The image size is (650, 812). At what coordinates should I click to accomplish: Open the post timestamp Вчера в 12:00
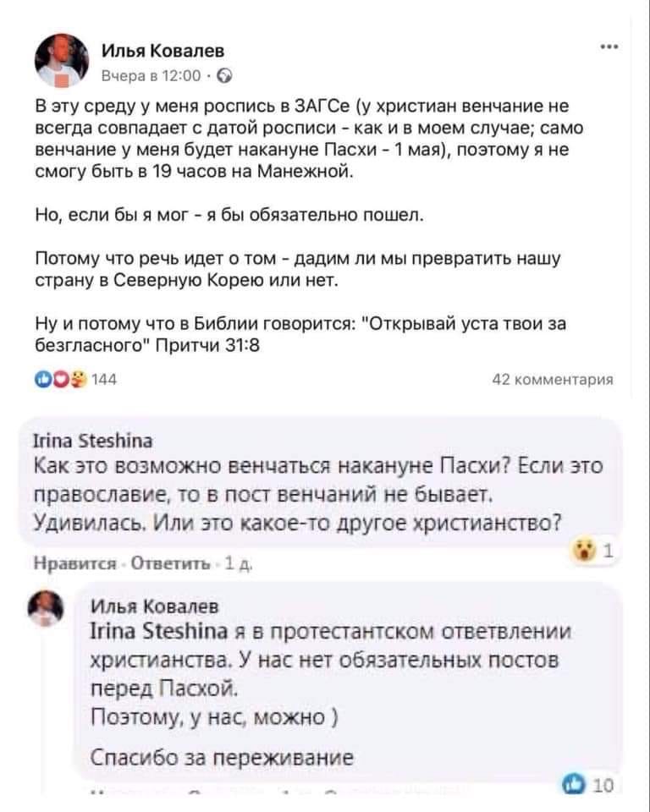tap(151, 76)
